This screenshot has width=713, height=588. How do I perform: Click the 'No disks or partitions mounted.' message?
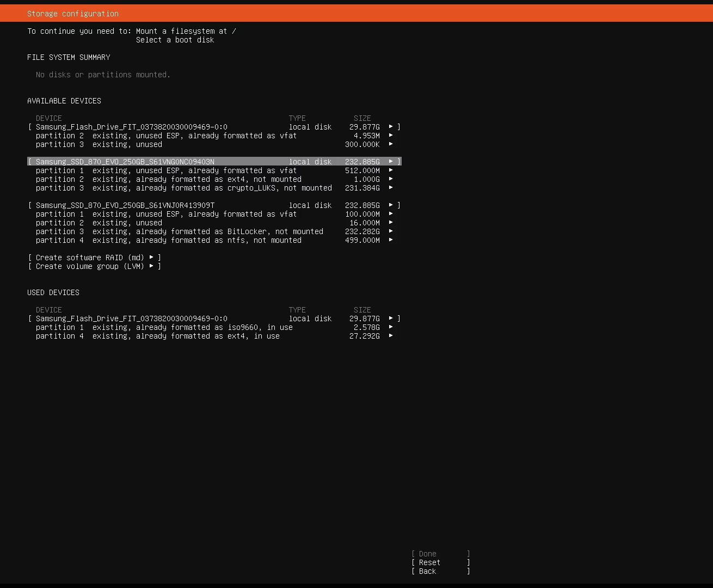tap(103, 75)
